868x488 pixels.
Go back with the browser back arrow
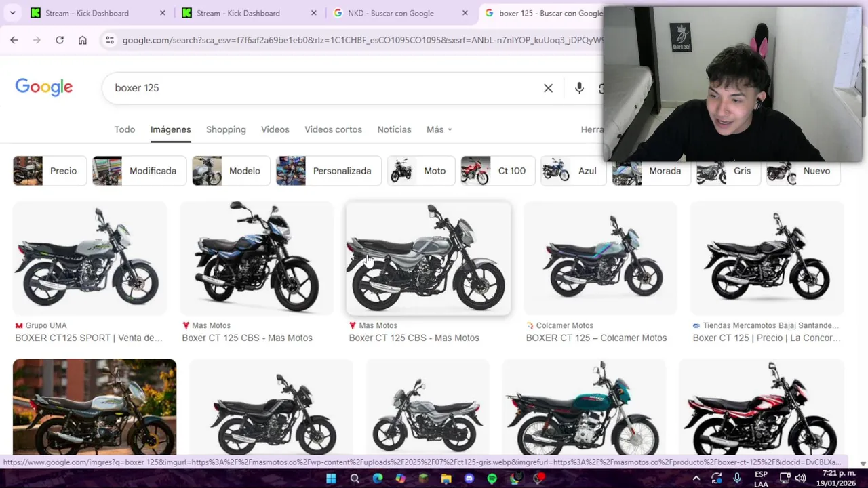point(14,40)
